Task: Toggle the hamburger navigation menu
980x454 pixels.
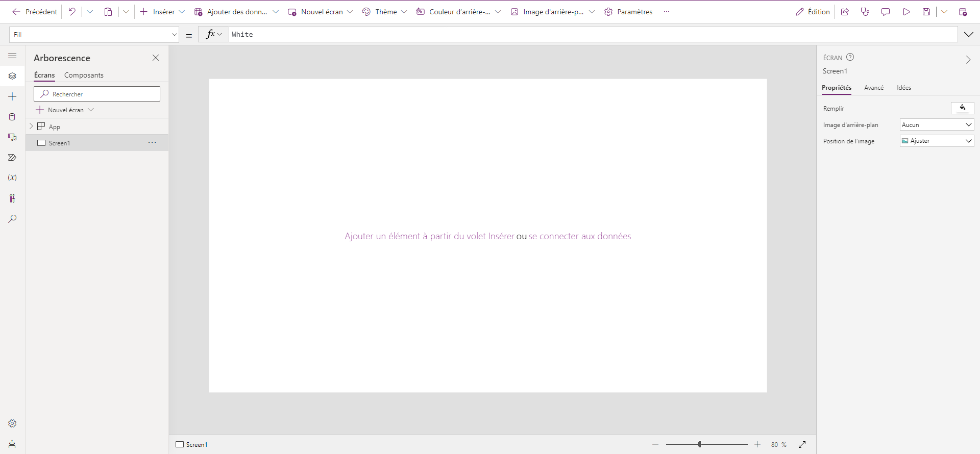Action: coord(12,56)
